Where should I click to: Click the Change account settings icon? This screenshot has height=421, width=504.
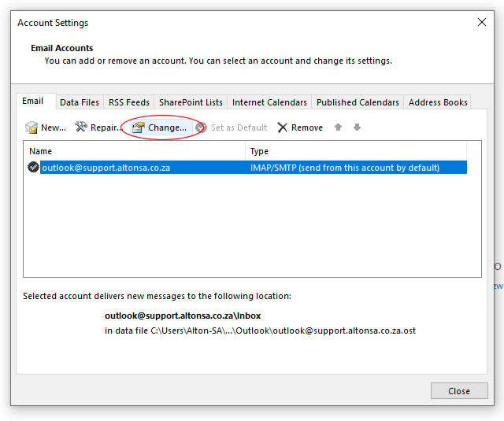coord(139,127)
